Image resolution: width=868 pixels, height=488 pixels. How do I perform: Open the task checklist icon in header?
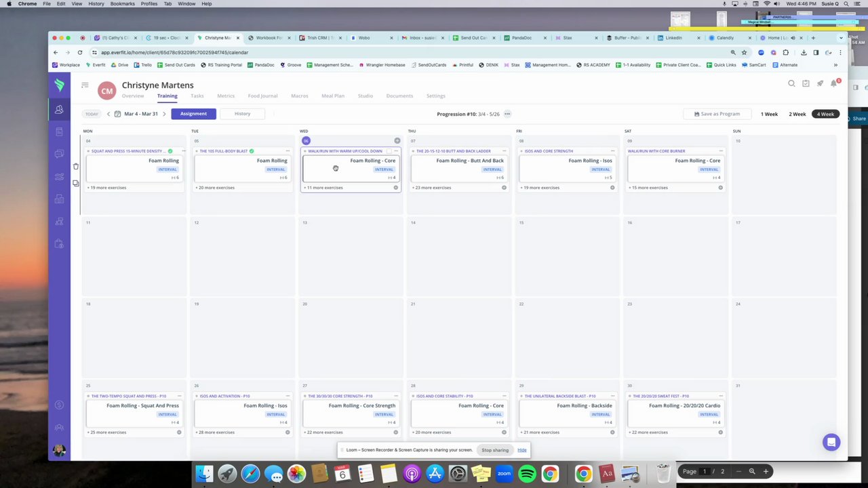pyautogui.click(x=806, y=83)
